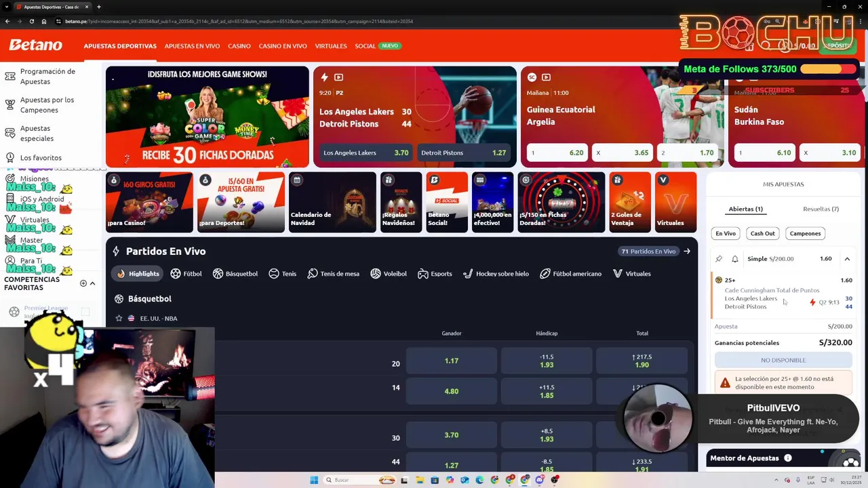Image resolution: width=868 pixels, height=488 pixels.
Task: Go to all live matches arrow
Action: [687, 251]
